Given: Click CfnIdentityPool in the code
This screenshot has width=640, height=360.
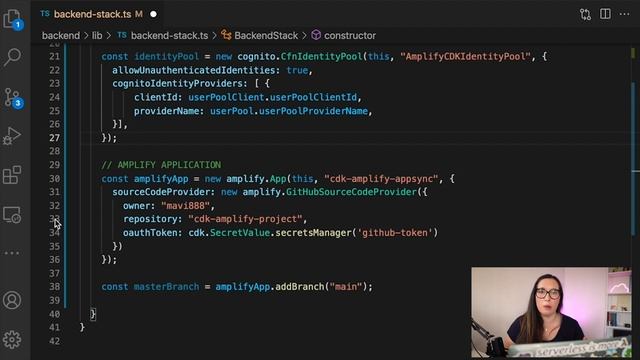Looking at the screenshot, I should [321, 56].
